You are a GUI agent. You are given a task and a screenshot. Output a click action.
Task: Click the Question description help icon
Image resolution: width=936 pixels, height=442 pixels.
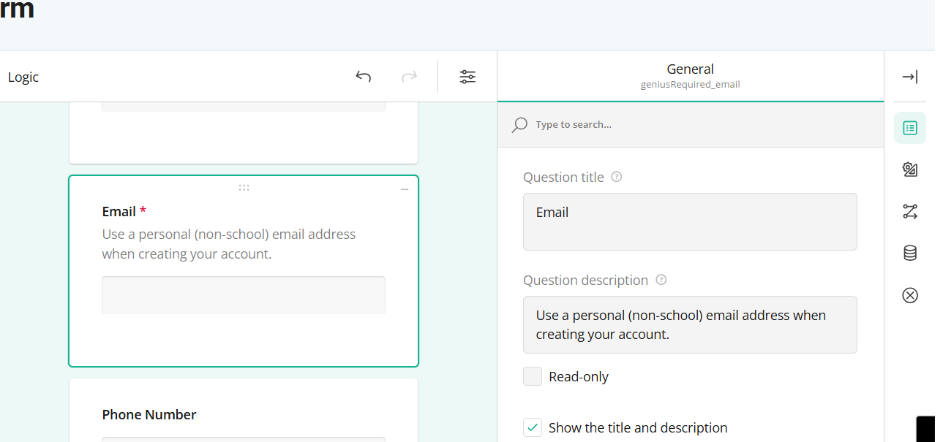pos(661,280)
